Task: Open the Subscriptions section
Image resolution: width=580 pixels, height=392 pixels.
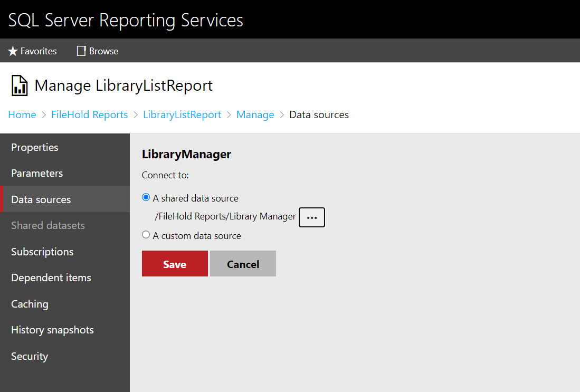Action: click(42, 252)
